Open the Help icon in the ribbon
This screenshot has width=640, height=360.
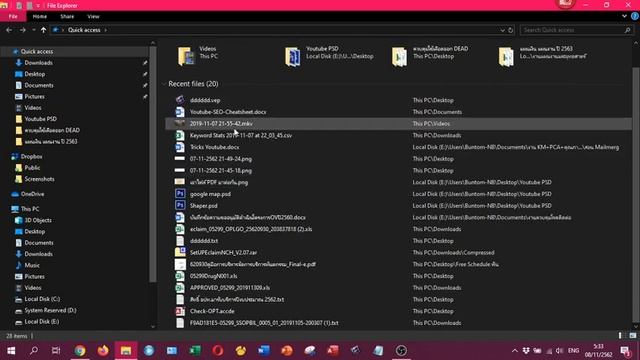[x=635, y=16]
